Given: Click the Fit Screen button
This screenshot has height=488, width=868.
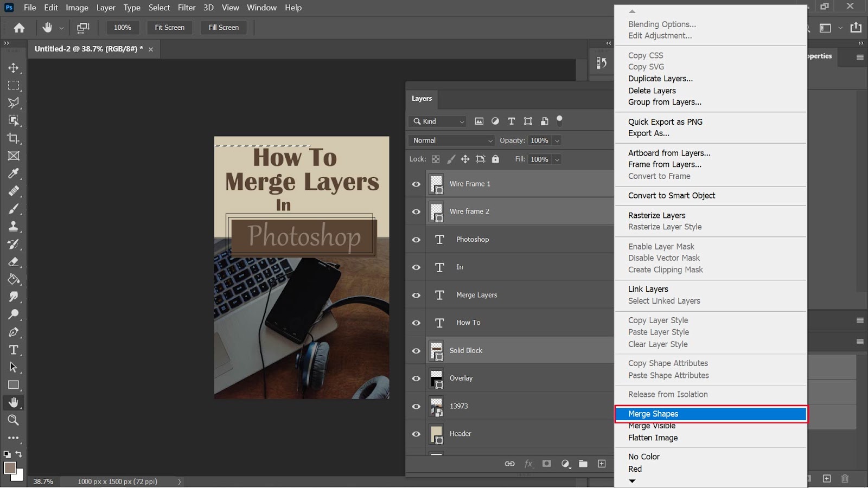Looking at the screenshot, I should tap(169, 27).
